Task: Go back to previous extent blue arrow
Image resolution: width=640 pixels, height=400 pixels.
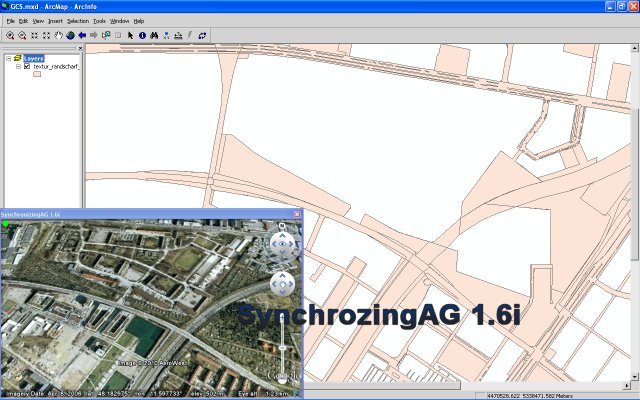Action: tap(82, 36)
